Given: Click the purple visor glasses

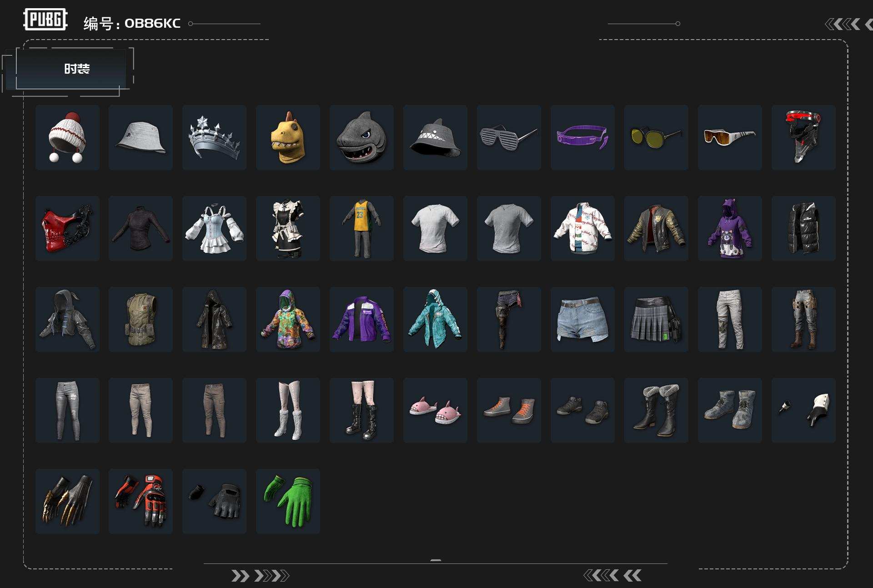Looking at the screenshot, I should 582,137.
